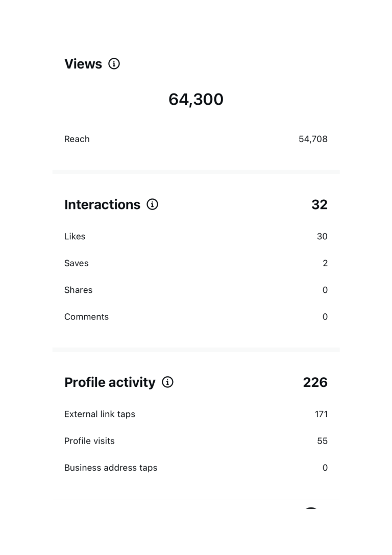Select the Likes row

[x=196, y=237]
